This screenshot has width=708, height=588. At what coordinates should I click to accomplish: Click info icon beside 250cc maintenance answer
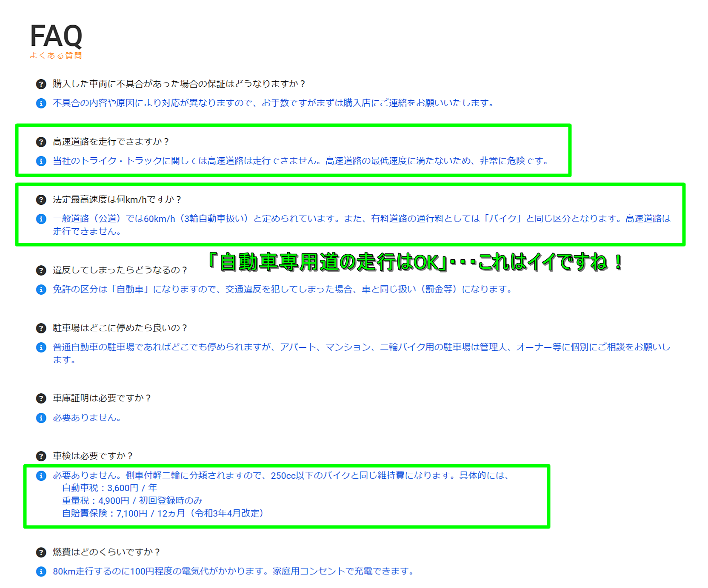point(41,476)
